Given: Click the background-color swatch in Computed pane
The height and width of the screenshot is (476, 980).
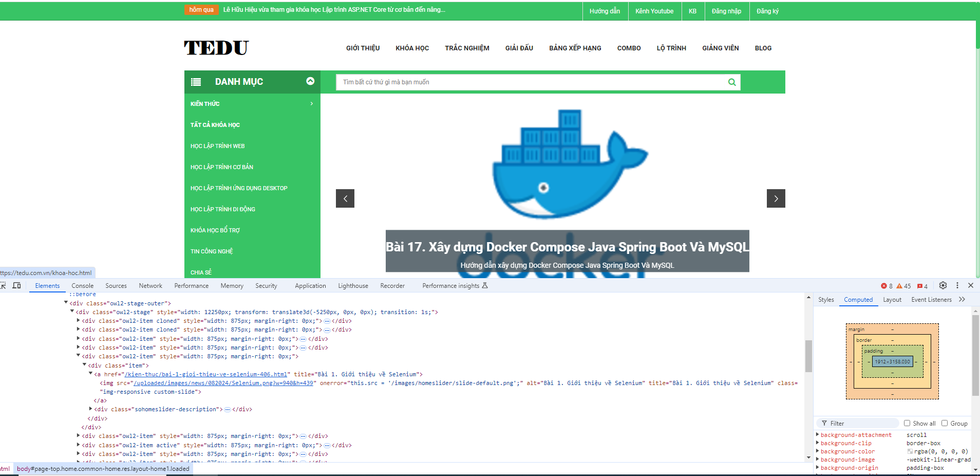Looking at the screenshot, I should 910,452.
